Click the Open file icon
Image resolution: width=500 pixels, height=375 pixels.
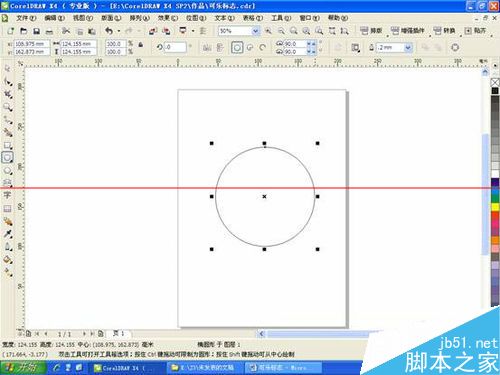point(23,31)
